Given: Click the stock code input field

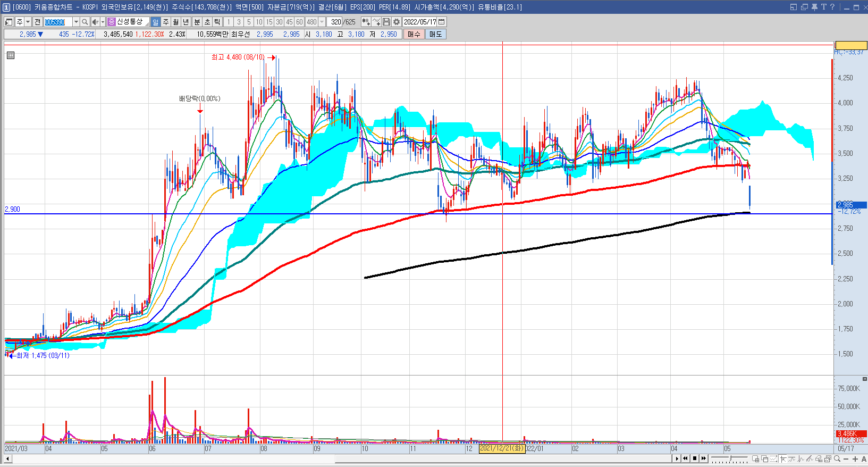Looking at the screenshot, I should [x=58, y=22].
